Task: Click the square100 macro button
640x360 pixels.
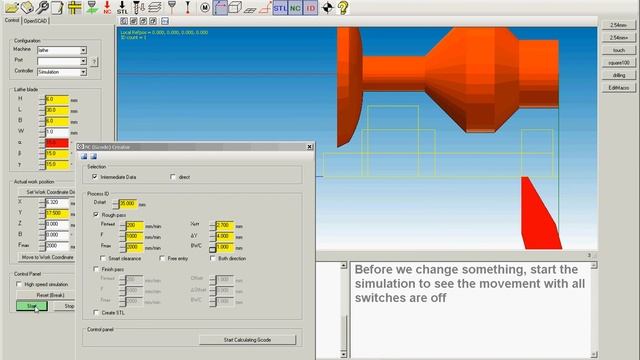Action: pos(619,63)
